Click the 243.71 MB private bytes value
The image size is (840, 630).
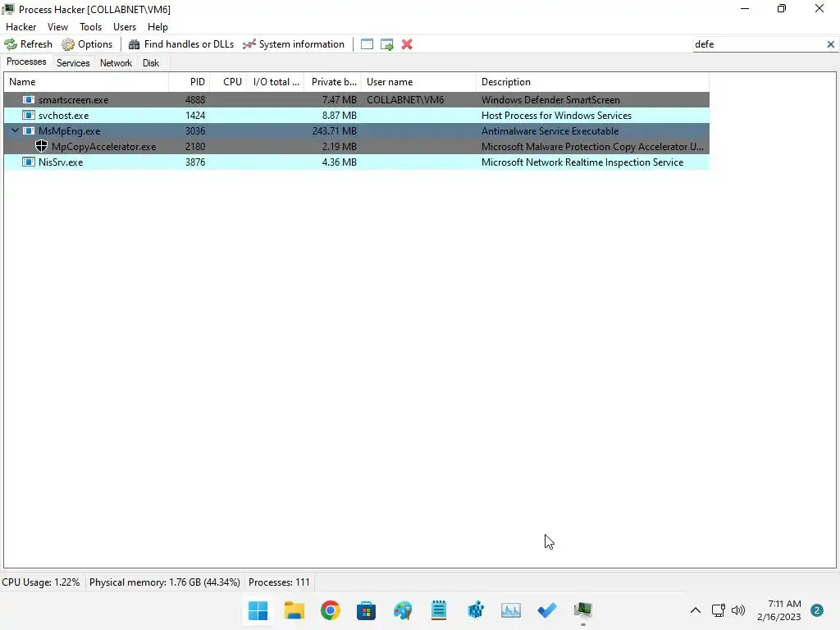(335, 130)
